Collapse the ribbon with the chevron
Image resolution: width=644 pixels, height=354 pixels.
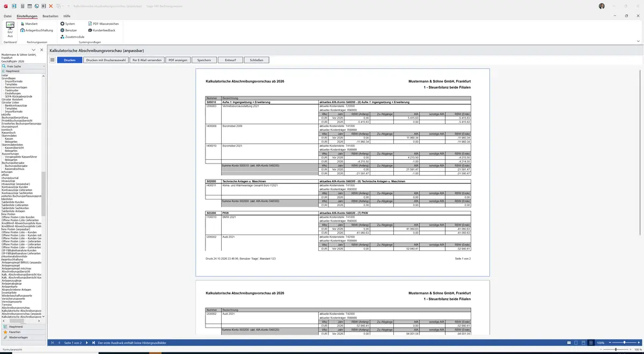pos(638,41)
